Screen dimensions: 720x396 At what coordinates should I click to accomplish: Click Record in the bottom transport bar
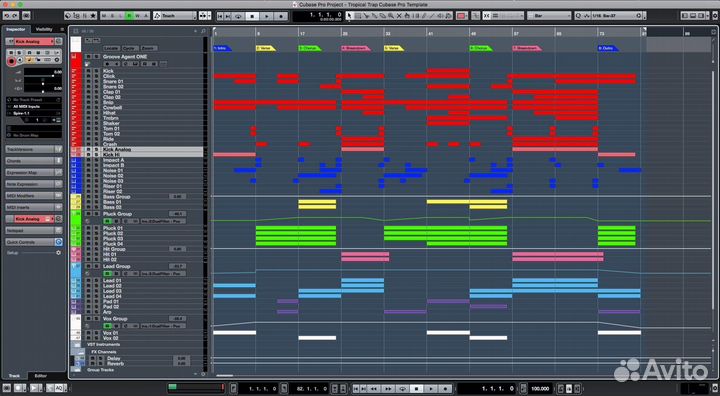[x=444, y=389]
